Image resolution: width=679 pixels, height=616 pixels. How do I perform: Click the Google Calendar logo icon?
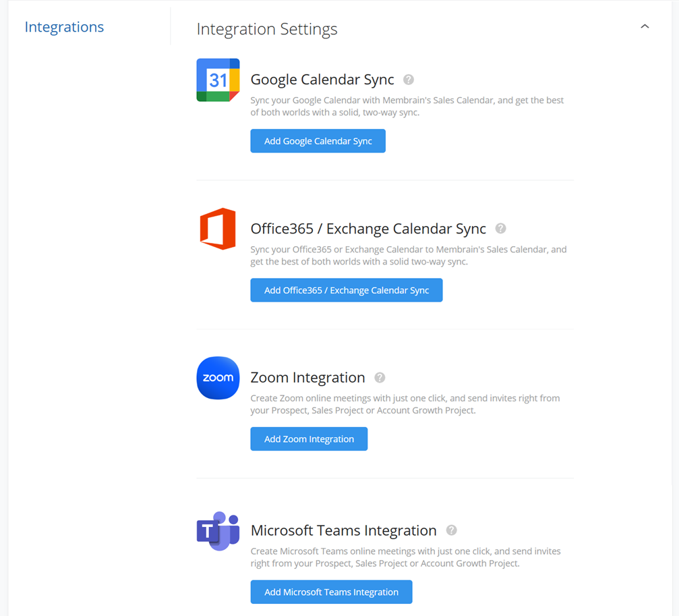[x=218, y=80]
